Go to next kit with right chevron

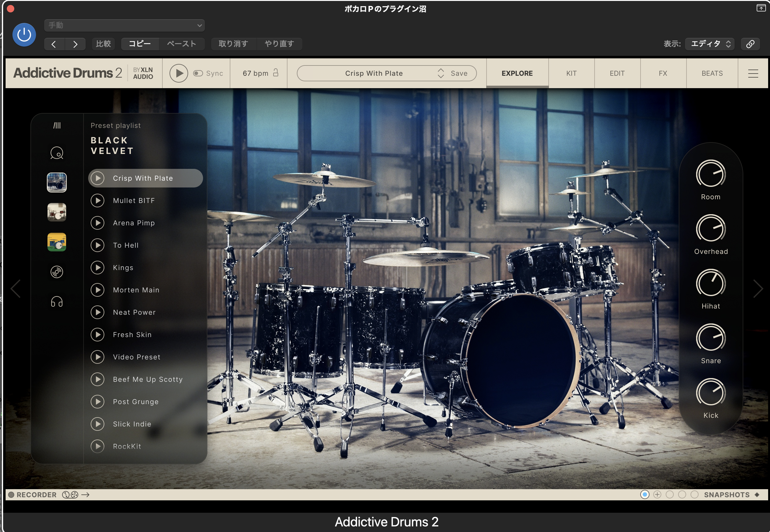click(x=758, y=289)
